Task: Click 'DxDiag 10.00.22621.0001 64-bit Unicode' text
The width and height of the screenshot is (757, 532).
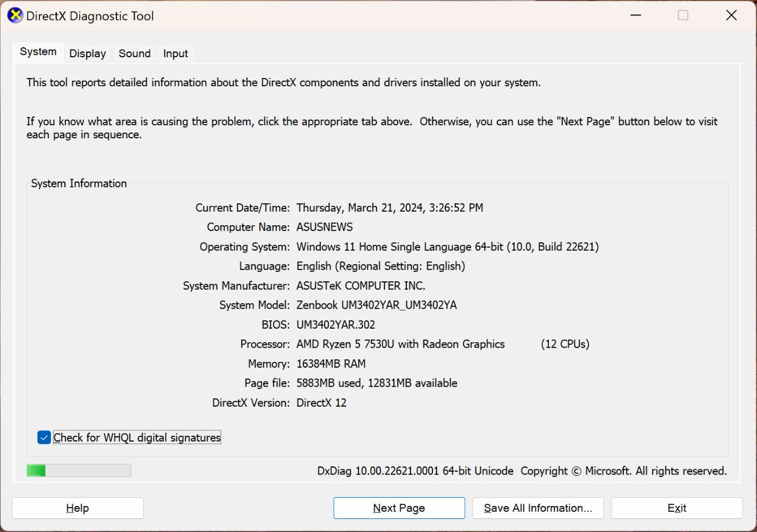Action: point(415,471)
